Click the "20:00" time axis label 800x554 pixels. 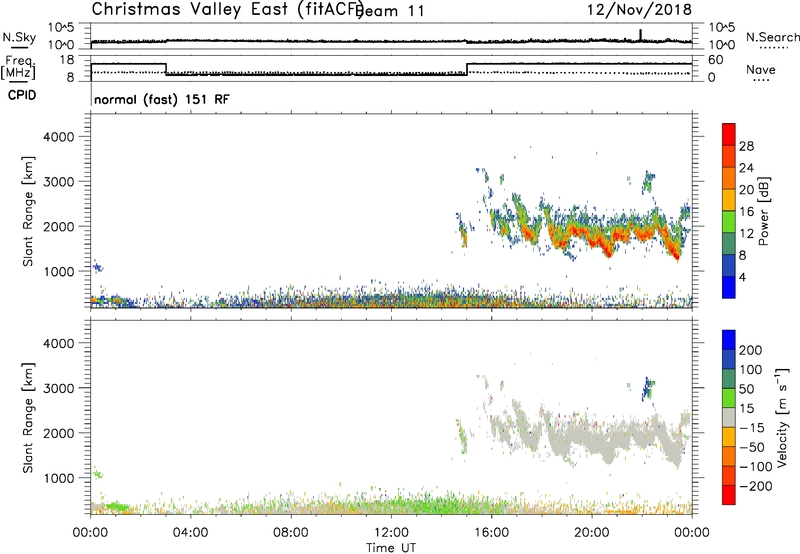click(592, 533)
